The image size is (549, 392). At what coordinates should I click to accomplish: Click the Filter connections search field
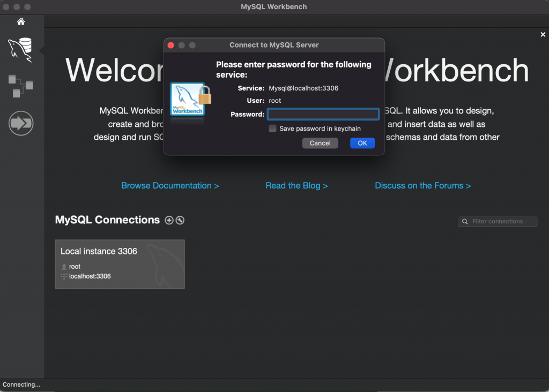(x=498, y=221)
